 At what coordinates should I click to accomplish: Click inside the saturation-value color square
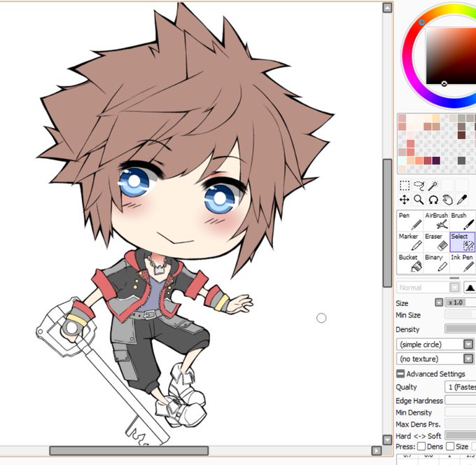[451, 56]
